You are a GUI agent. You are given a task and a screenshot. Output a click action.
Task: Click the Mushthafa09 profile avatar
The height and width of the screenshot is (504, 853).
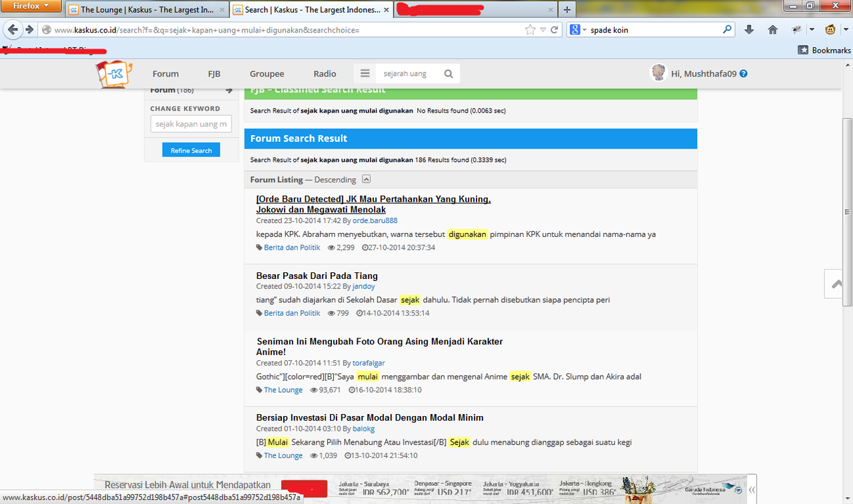coord(658,73)
